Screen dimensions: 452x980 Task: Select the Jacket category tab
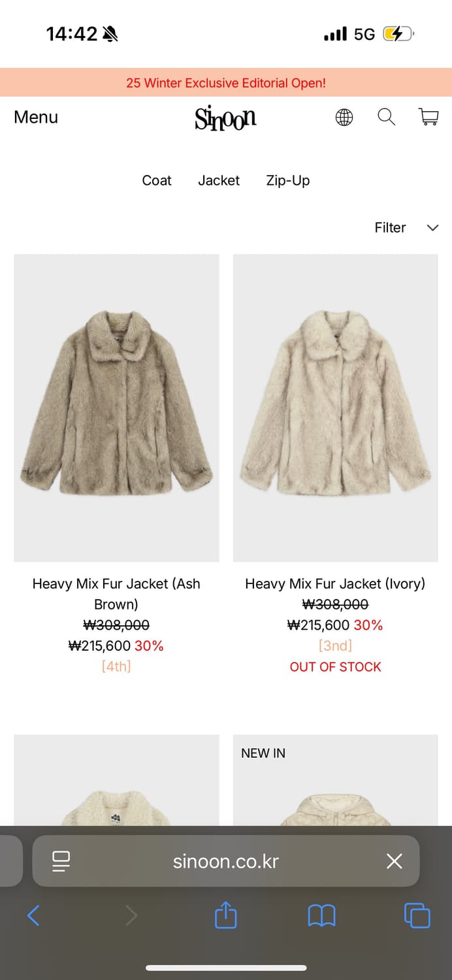coord(219,180)
